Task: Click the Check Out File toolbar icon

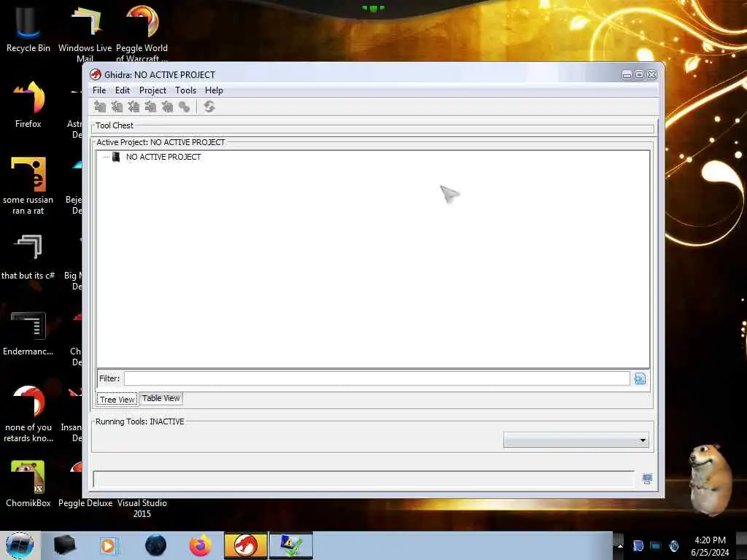Action: pyautogui.click(x=117, y=106)
